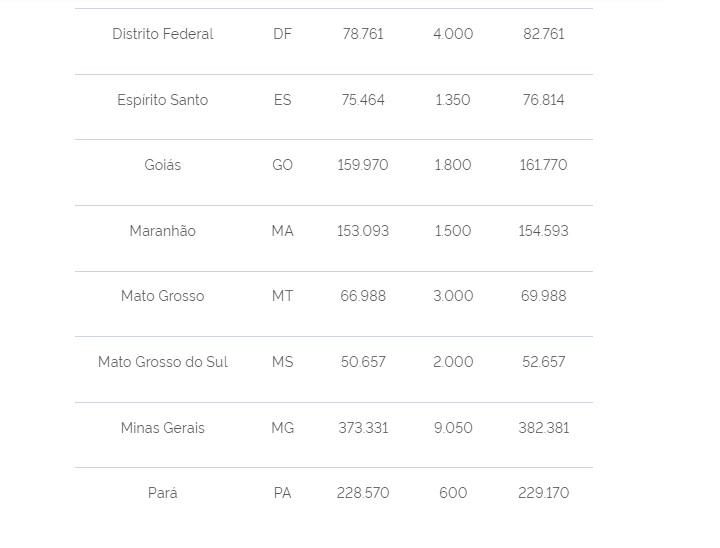Select the Mato Grosso row name
Screen dimensions: 720x548
coord(163,296)
